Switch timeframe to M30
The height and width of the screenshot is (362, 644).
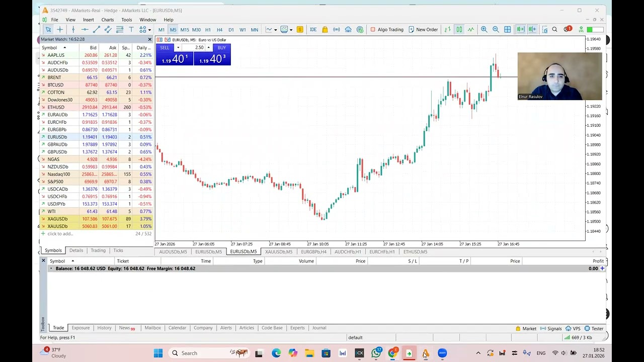(x=196, y=30)
